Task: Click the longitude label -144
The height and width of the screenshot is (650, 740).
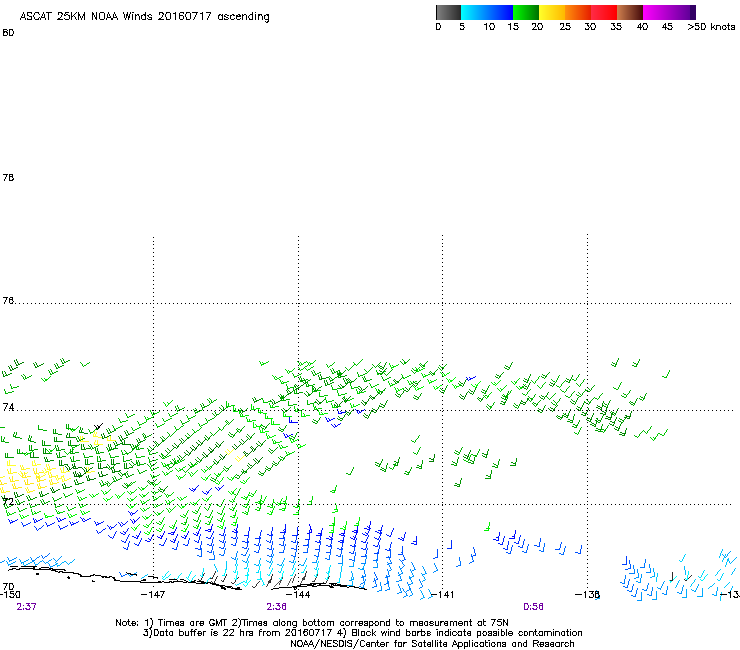Action: (x=298, y=595)
